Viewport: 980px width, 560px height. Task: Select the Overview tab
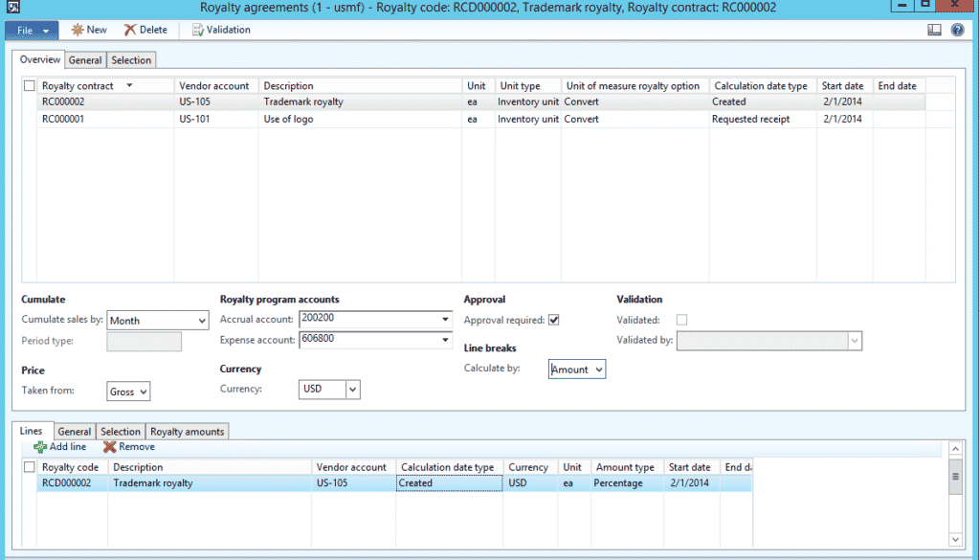pos(39,59)
